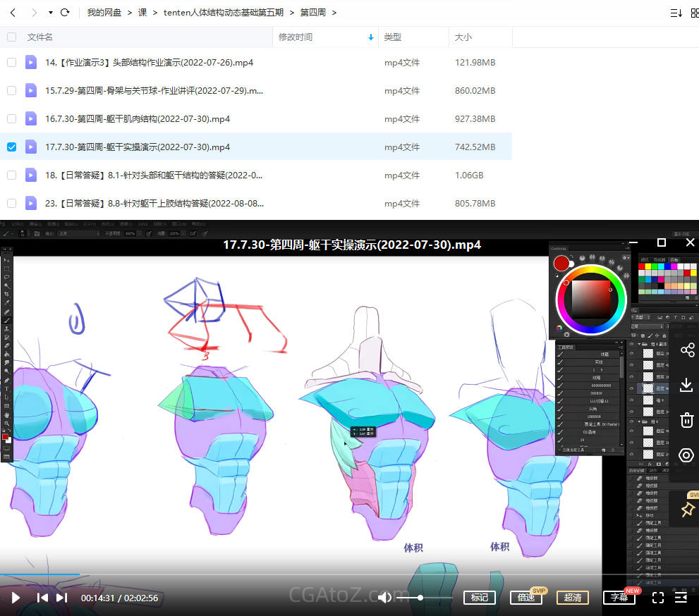Click the 字幕 subtitle button
Viewport: 699px width, 616px height.
click(x=619, y=598)
